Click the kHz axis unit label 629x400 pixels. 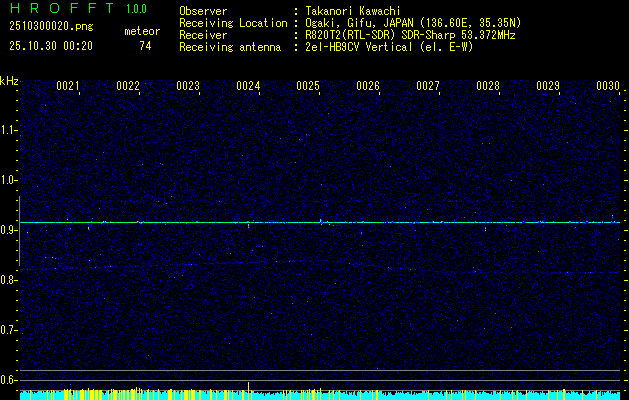tap(9, 80)
